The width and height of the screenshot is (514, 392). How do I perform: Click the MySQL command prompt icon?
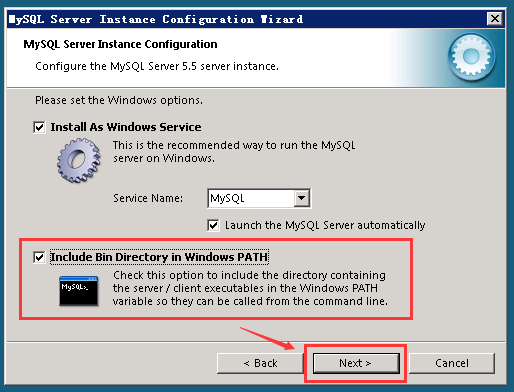tap(79, 291)
